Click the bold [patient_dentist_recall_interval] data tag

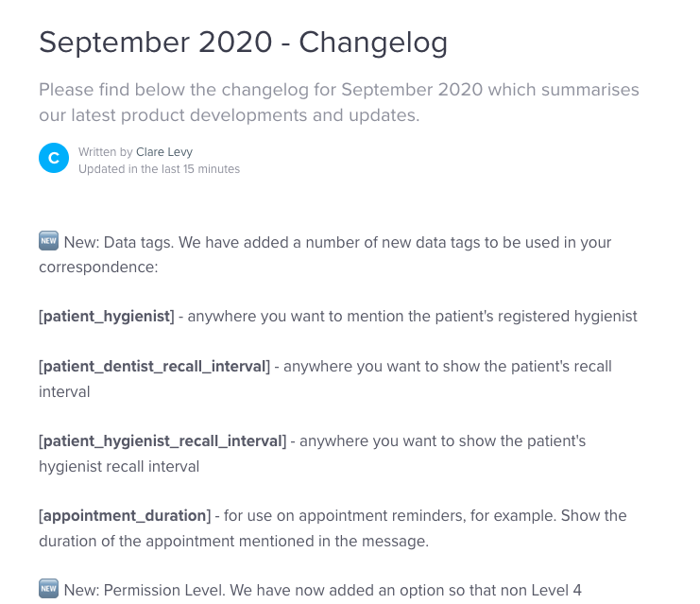click(x=155, y=366)
